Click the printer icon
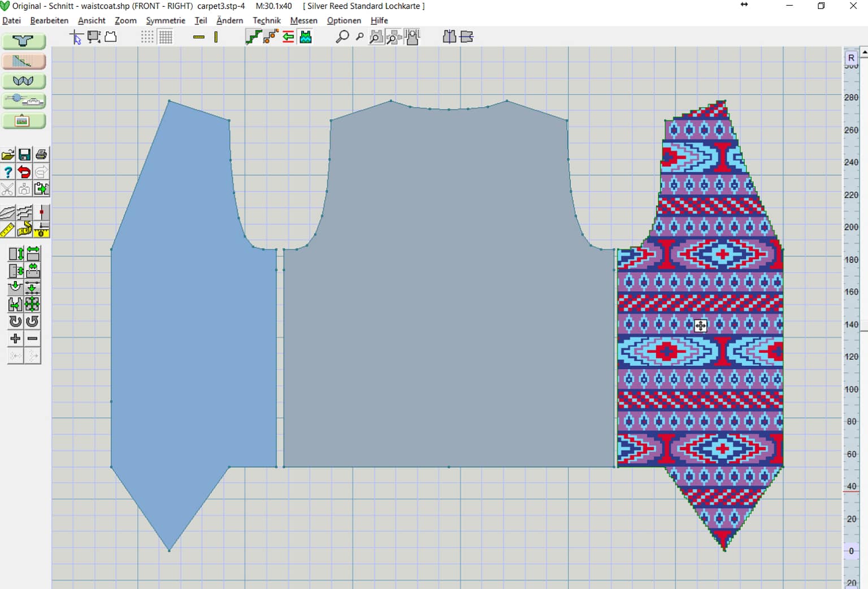This screenshot has height=589, width=868. (41, 155)
